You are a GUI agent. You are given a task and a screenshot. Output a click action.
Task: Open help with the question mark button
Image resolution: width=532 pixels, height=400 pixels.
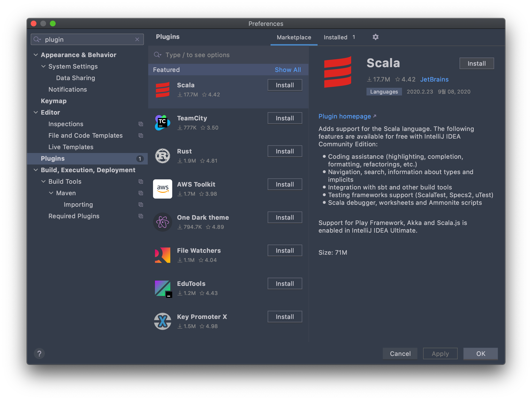coord(39,353)
